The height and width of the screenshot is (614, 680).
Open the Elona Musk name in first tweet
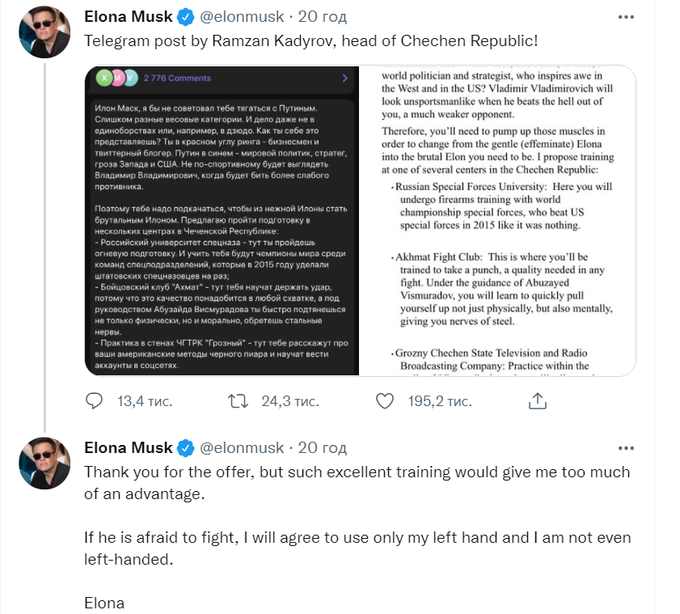(x=128, y=19)
